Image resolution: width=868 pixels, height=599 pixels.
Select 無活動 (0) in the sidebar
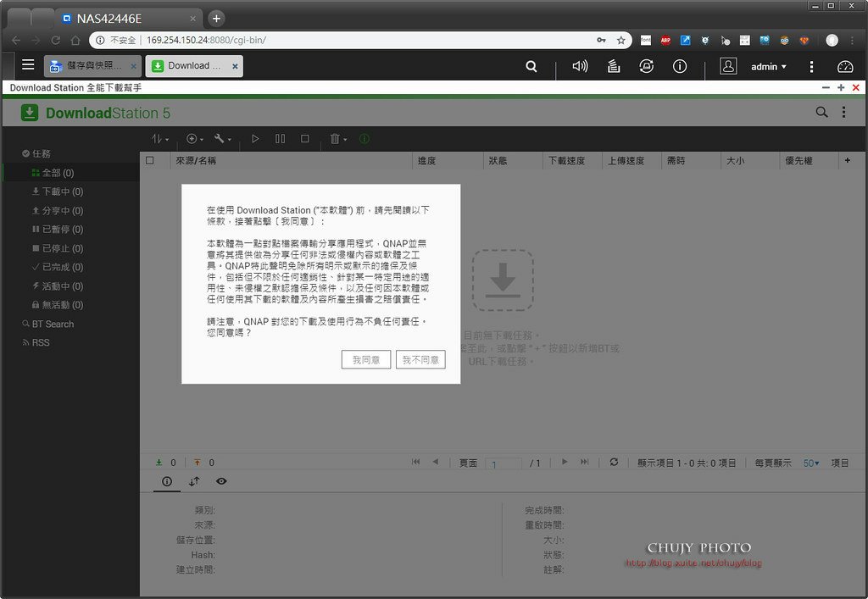tap(71, 305)
